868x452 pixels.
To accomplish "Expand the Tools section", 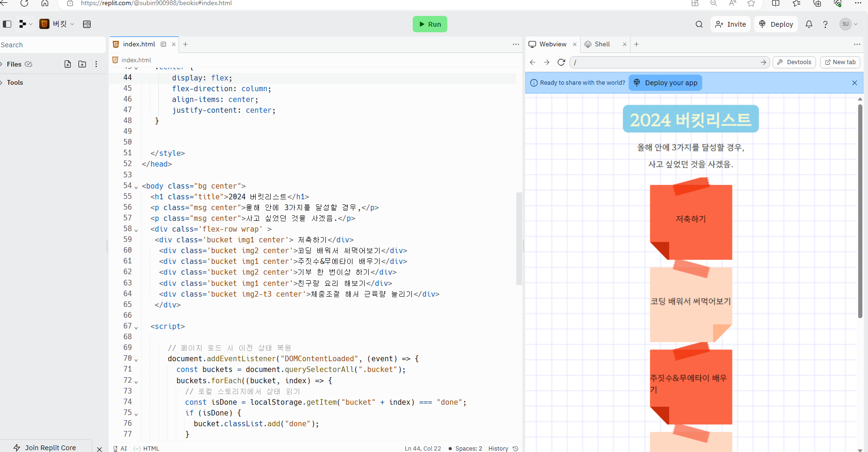I will coord(15,82).
